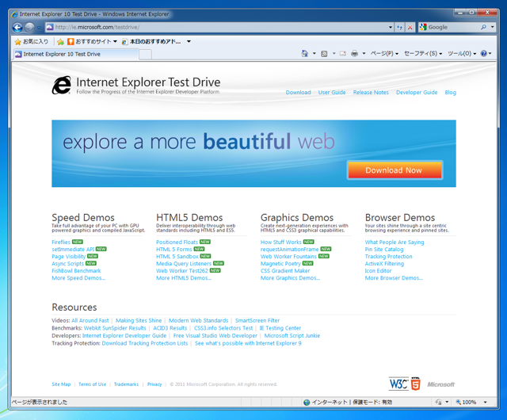The height and width of the screenshot is (420, 507).
Task: Open the User Guide link
Action: click(x=332, y=93)
